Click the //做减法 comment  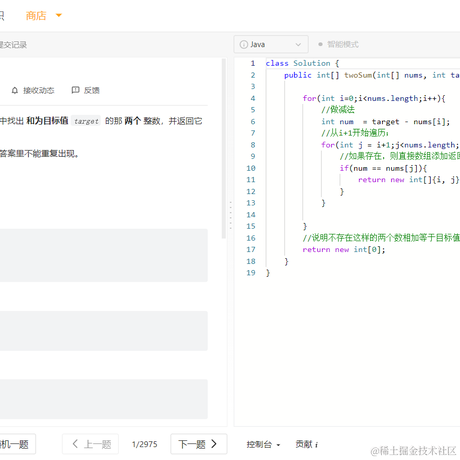pos(338,110)
